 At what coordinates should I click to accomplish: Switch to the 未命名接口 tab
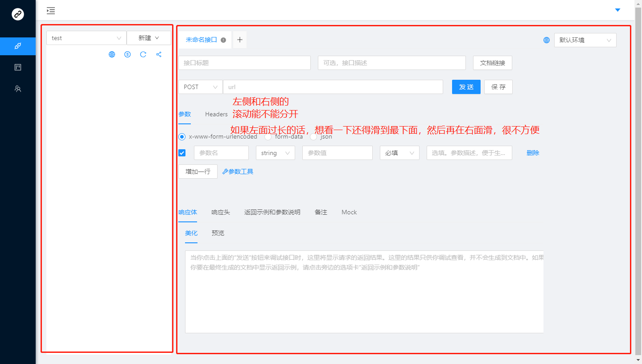click(x=201, y=40)
